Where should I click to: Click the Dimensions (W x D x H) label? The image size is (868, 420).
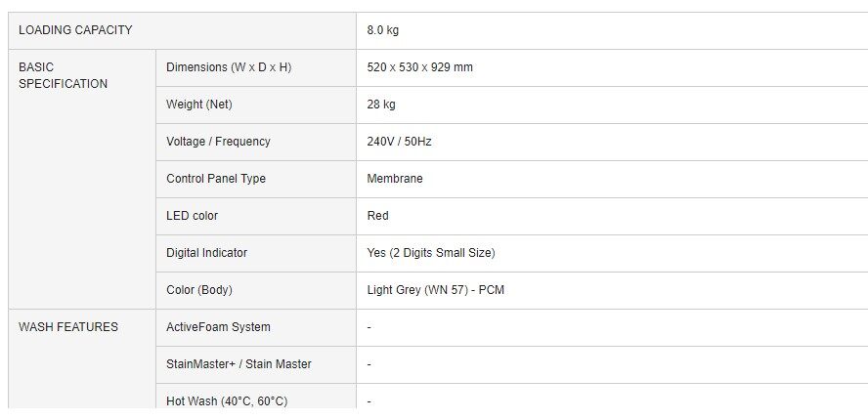click(x=229, y=67)
